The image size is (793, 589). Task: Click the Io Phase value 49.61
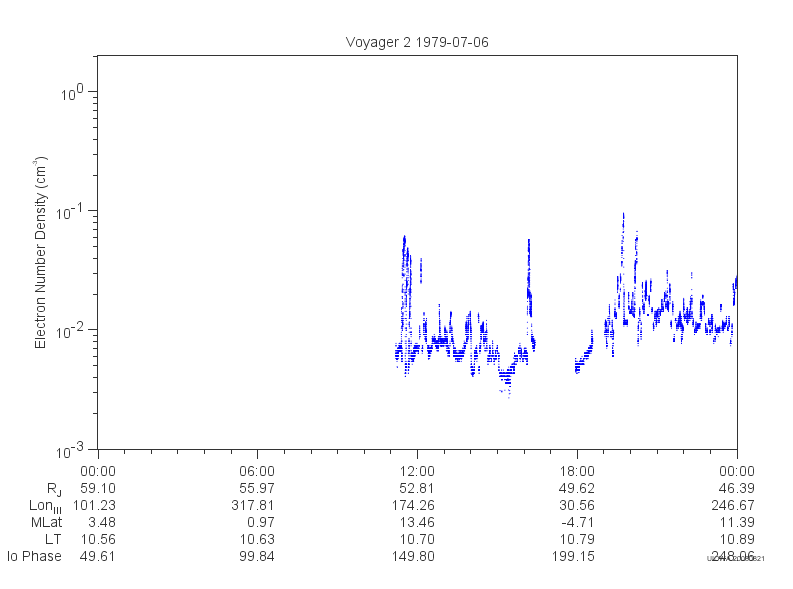click(x=98, y=556)
